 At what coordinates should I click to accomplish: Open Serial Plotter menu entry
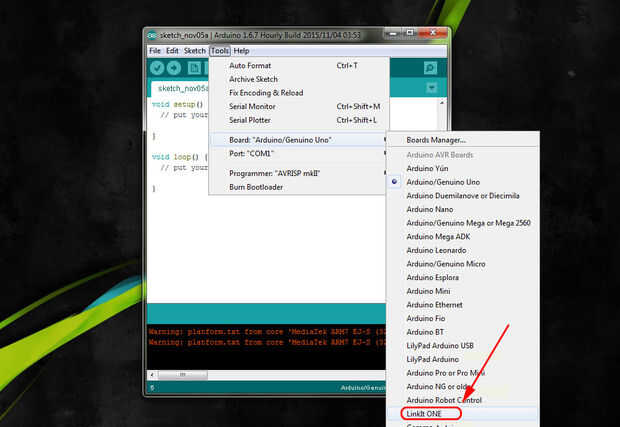(x=298, y=120)
